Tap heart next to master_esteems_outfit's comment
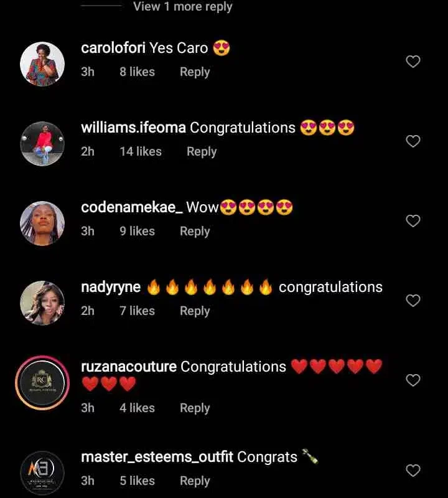Screen dimensions: 448x498 [413, 471]
